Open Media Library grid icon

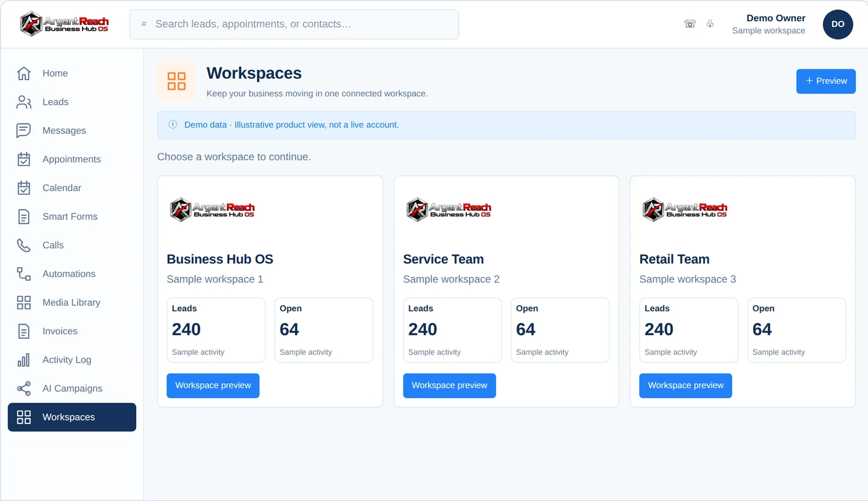(x=24, y=303)
